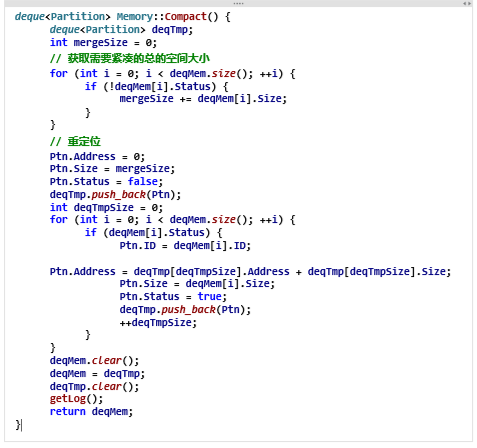477x448 pixels.
Task: Click the long 'Ptn.Address = deqTmp[deqTmpSize].Address +' line
Action: click(x=250, y=272)
